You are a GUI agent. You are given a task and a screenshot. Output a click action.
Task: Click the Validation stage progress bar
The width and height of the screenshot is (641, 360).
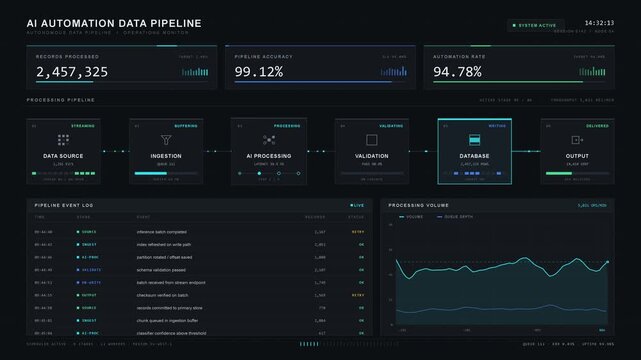(372, 173)
